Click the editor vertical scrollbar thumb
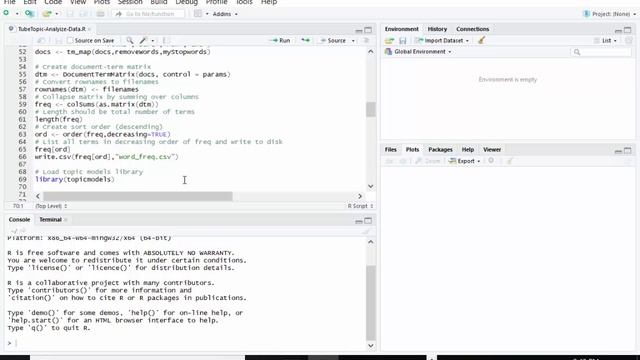This screenshot has width=640, height=360. pyautogui.click(x=371, y=109)
